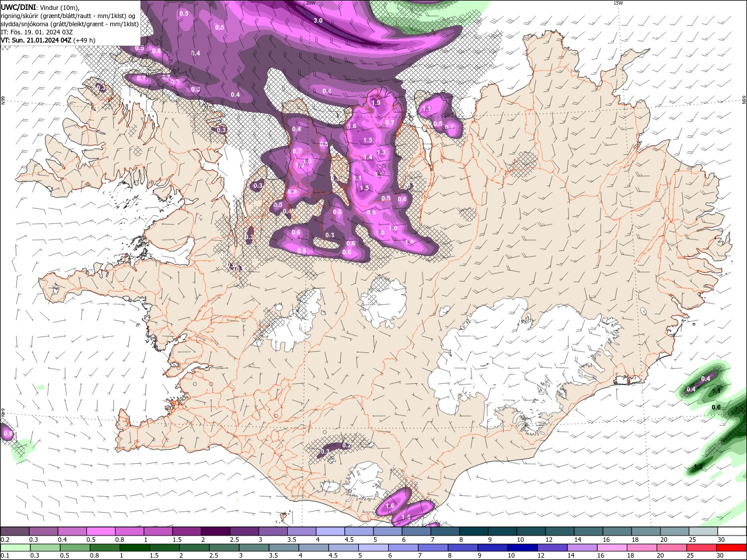Pick the green 0.8 rain legend swatch
The width and height of the screenshot is (747, 560).
click(x=104, y=548)
